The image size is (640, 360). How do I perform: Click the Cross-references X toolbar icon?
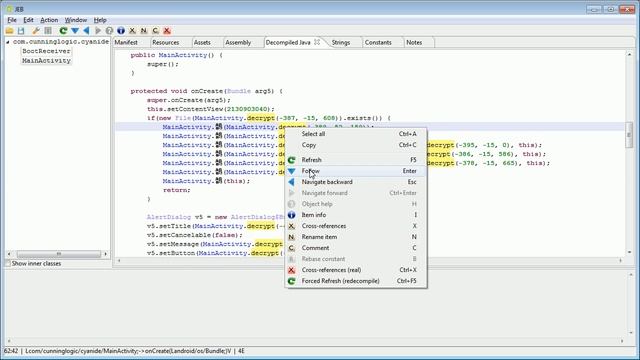click(132, 31)
